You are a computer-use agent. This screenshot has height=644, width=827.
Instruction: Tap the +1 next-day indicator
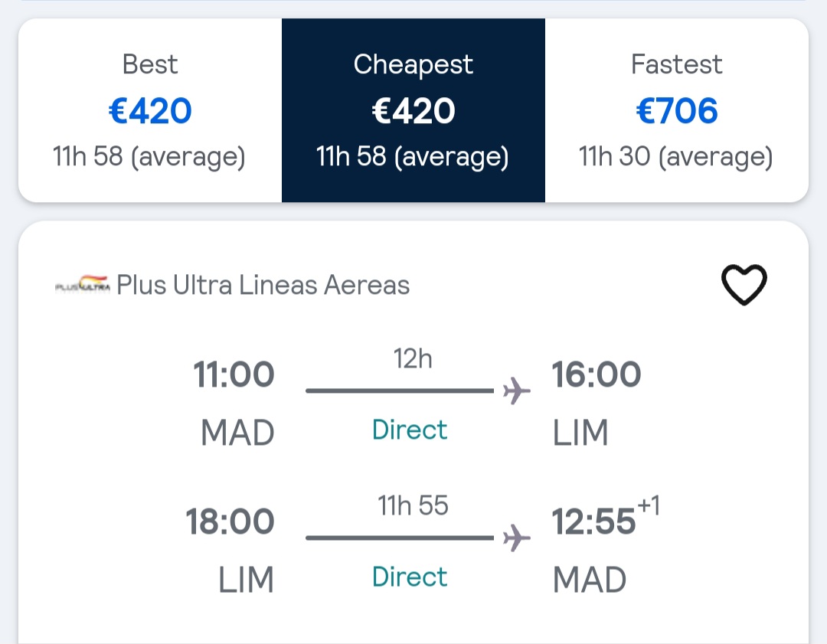tap(649, 505)
